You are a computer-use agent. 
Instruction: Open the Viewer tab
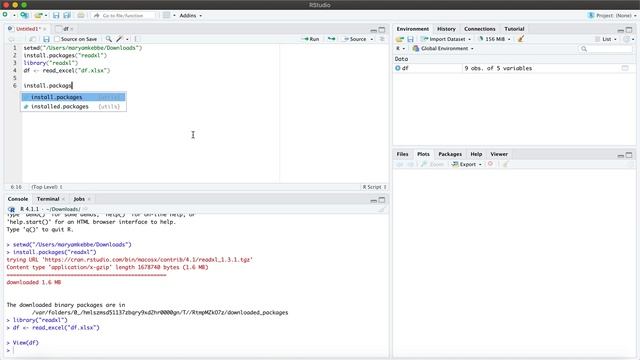click(499, 154)
